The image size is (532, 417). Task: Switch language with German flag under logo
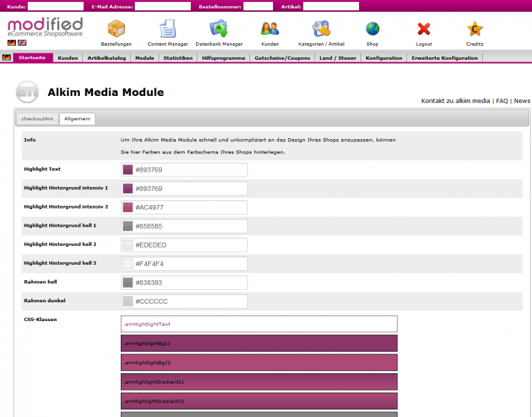pyautogui.click(x=12, y=43)
